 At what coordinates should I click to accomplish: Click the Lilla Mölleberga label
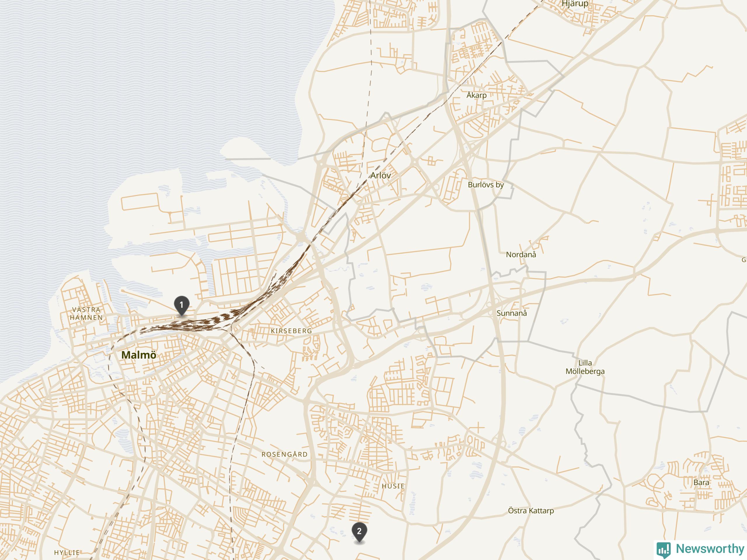585,367
